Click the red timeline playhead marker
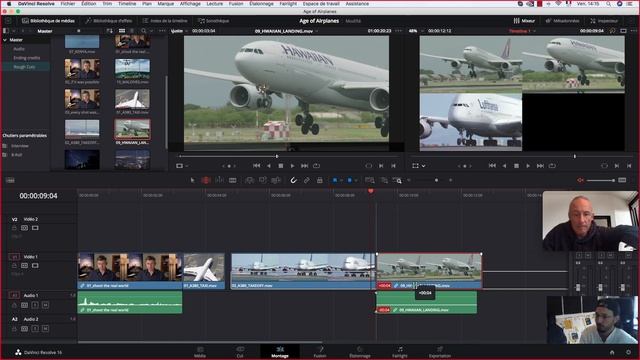The height and width of the screenshot is (360, 640). pyautogui.click(x=371, y=191)
